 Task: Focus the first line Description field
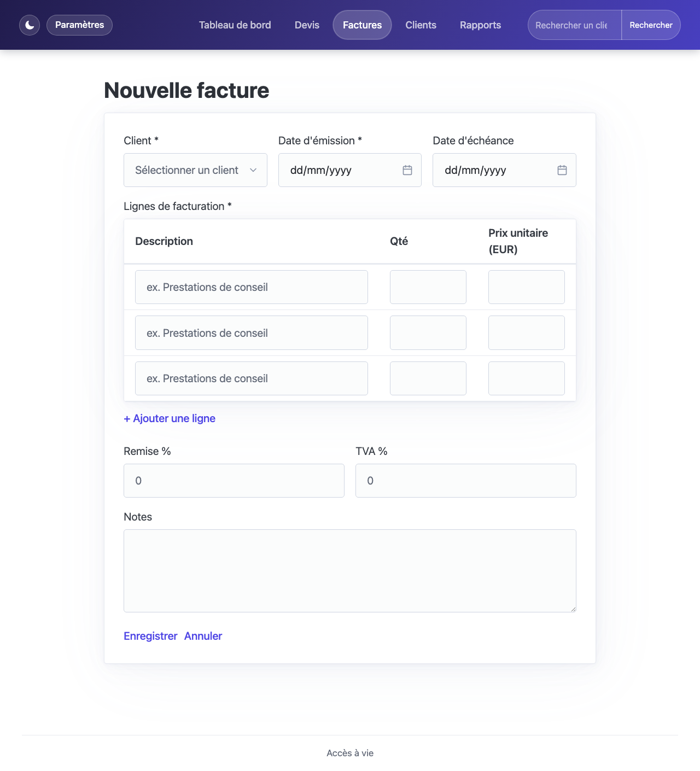coord(252,287)
